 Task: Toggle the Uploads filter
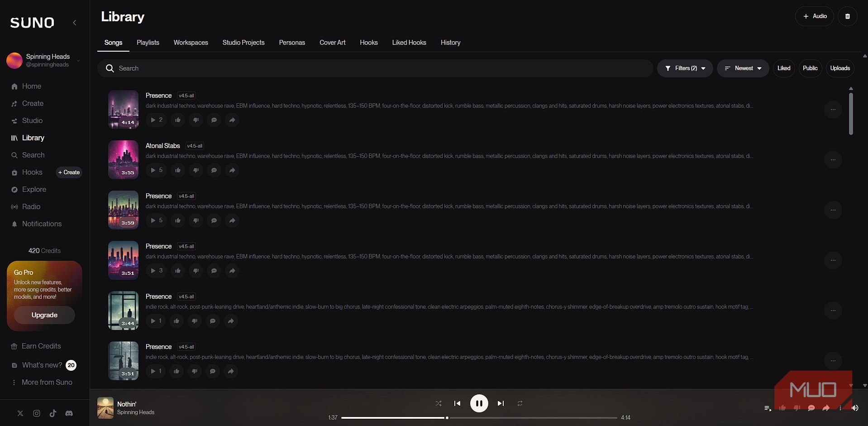(840, 68)
